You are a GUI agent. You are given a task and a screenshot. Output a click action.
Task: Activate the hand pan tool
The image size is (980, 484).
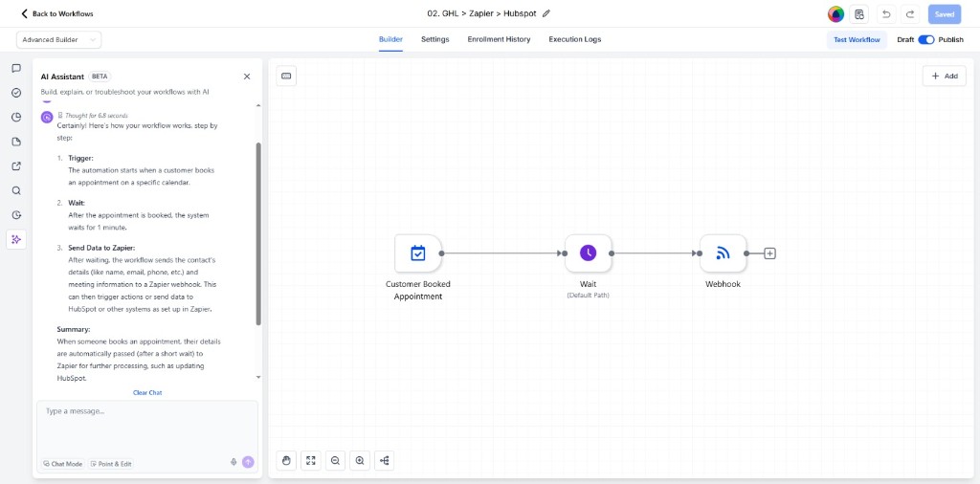tap(286, 461)
